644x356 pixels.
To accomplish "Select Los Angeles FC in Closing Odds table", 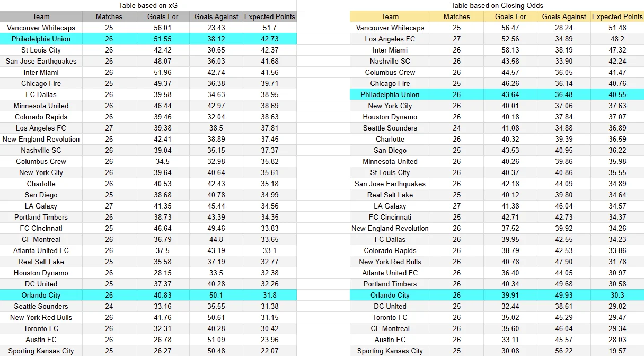I will [x=390, y=39].
